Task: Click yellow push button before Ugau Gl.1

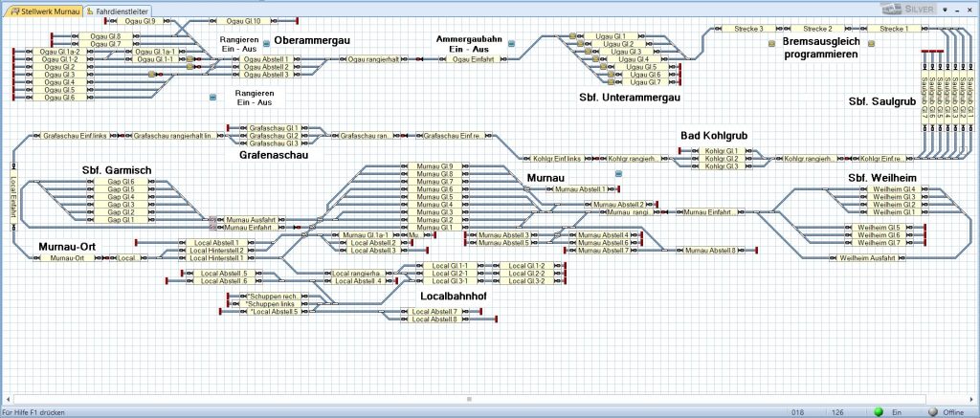Action: pyautogui.click(x=572, y=36)
